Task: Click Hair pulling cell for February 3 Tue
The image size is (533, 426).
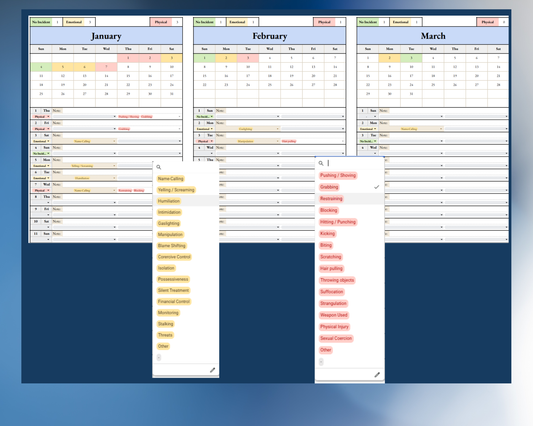Action: 312,141
